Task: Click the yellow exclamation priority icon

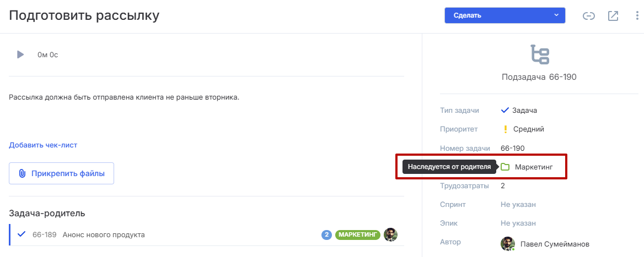Action: [x=506, y=129]
